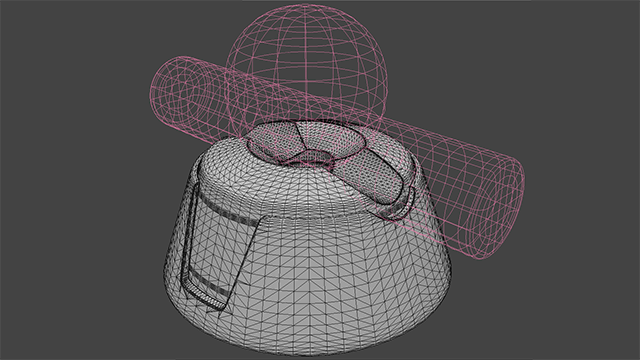Click the bottom rounded corner of side tab
Viewport: 640px width, 360px height.
pyautogui.click(x=216, y=304)
